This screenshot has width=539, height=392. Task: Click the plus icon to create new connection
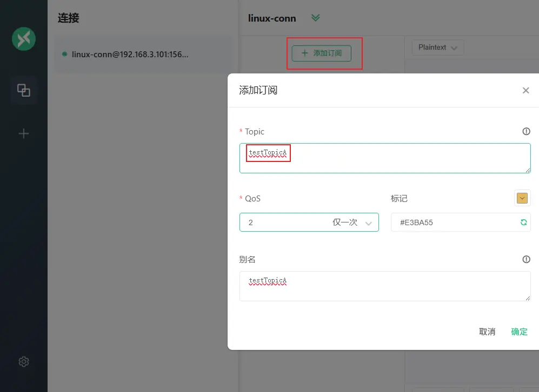(23, 133)
